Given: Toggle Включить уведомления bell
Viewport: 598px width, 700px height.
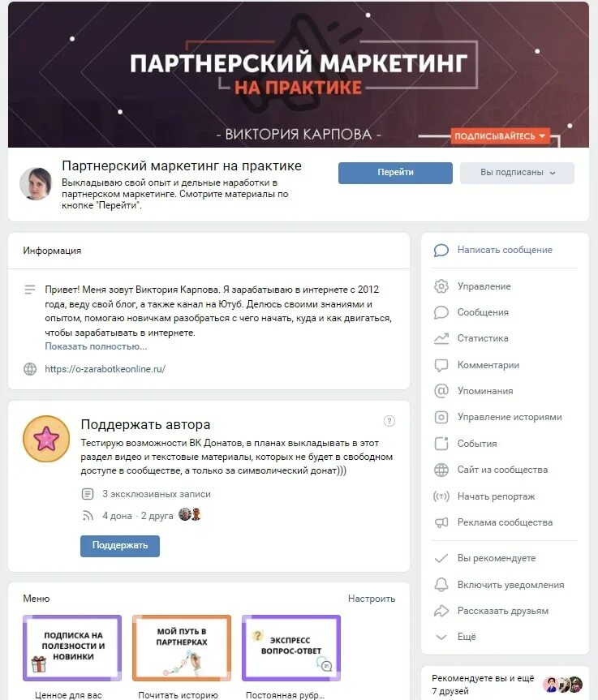Looking at the screenshot, I should pyautogui.click(x=441, y=585).
